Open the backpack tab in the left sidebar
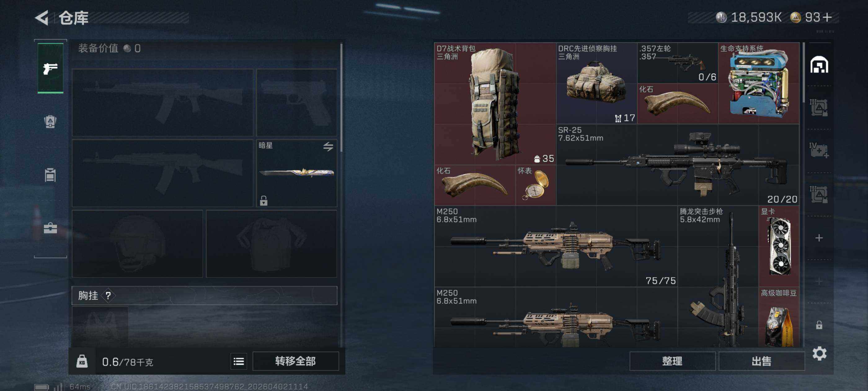This screenshot has width=868, height=391. [50, 121]
